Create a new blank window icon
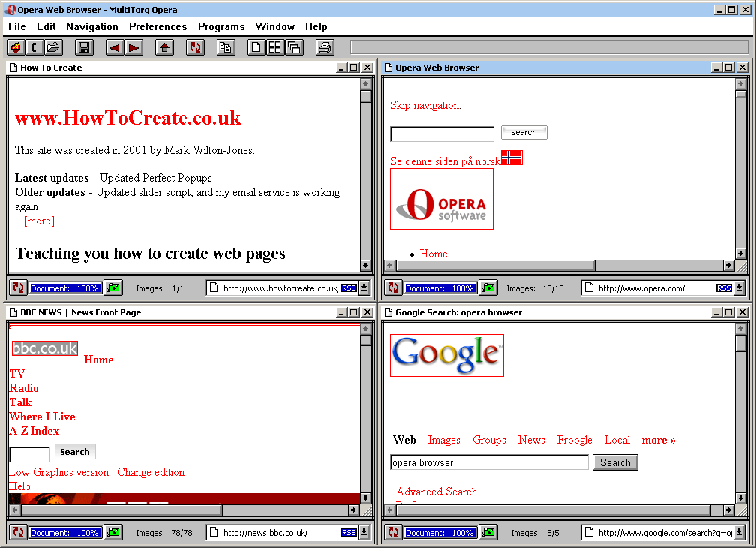The width and height of the screenshot is (756, 548). (256, 47)
